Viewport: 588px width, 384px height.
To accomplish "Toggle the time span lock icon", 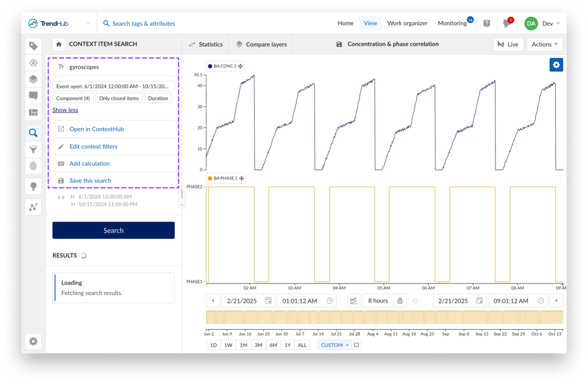I will point(400,301).
